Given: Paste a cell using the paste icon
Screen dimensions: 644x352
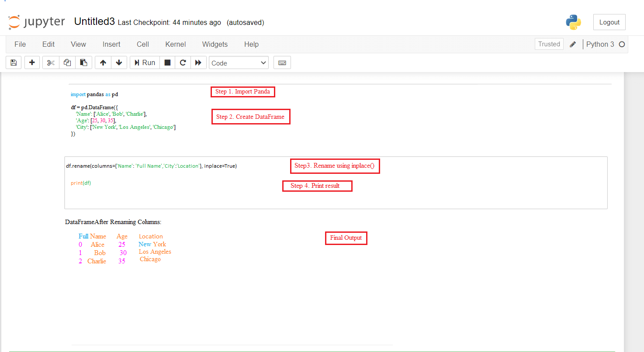Looking at the screenshot, I should [x=83, y=62].
